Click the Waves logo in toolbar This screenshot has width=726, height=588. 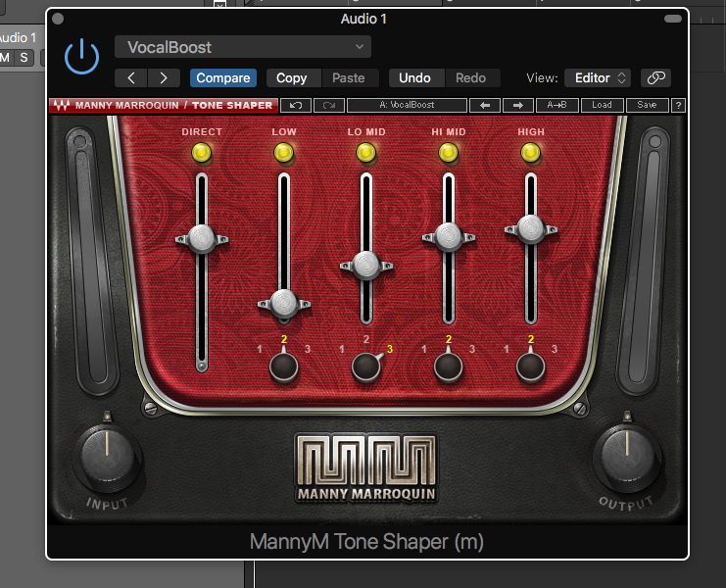[x=61, y=105]
